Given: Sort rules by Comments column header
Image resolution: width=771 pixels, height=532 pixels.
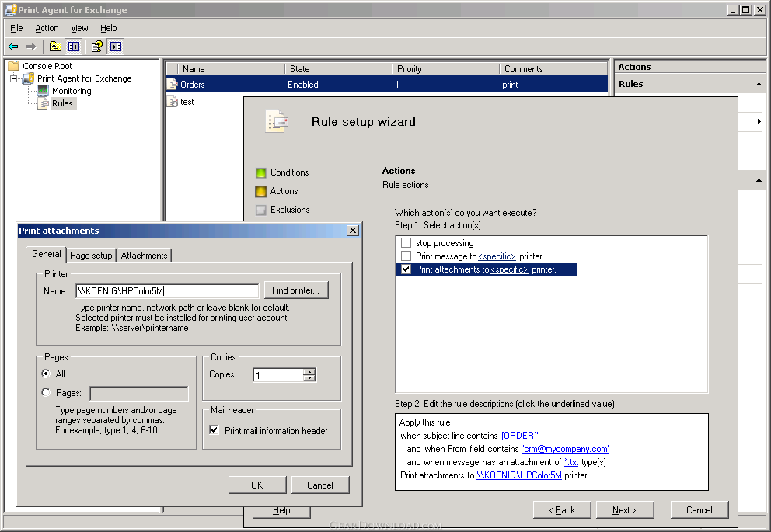Looking at the screenshot, I should click(553, 69).
